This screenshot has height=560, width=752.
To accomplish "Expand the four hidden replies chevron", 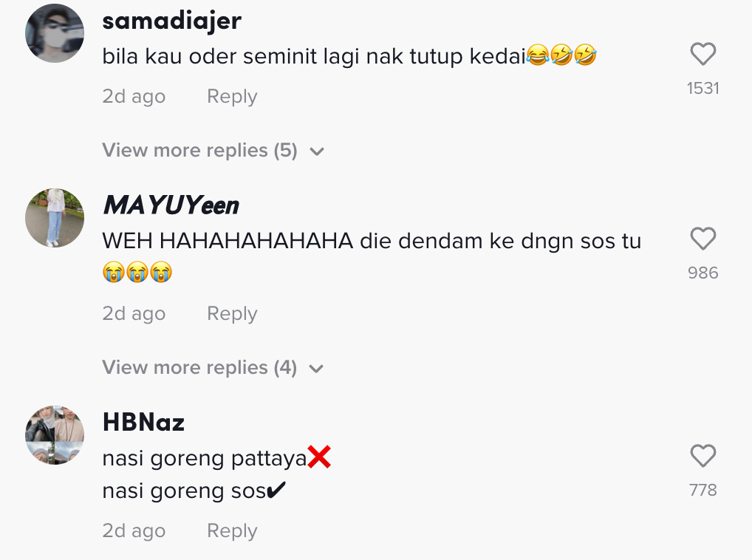I will coord(316,369).
